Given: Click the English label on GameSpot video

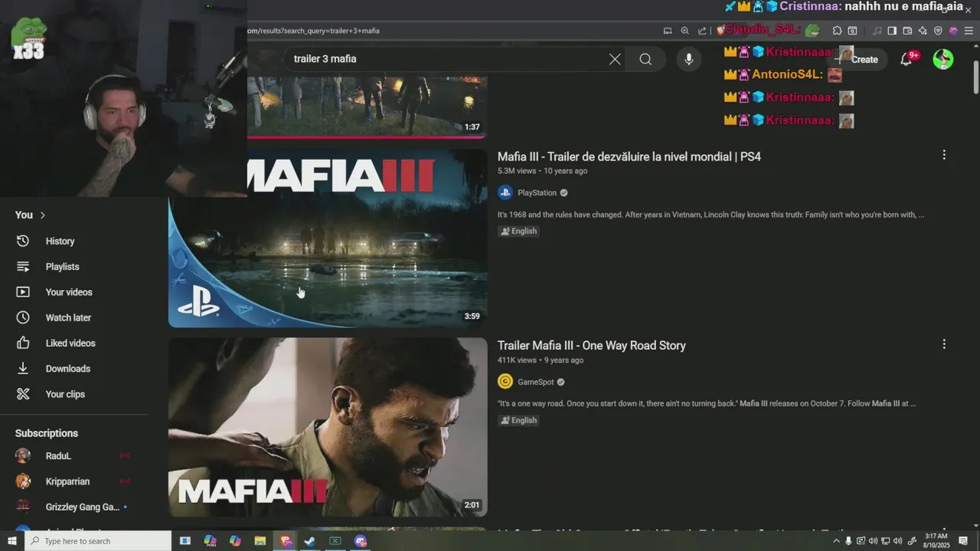Looking at the screenshot, I should [x=518, y=420].
